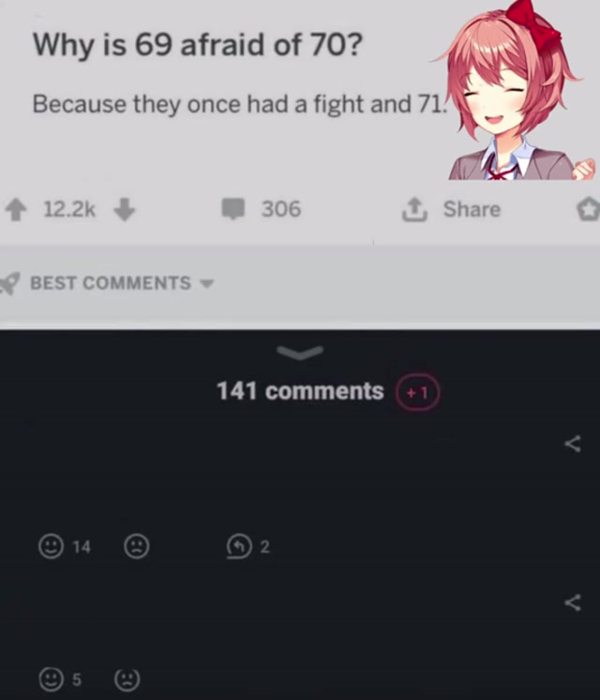Toggle smiley like on the comment with 14 likes
The image size is (600, 700).
point(51,546)
